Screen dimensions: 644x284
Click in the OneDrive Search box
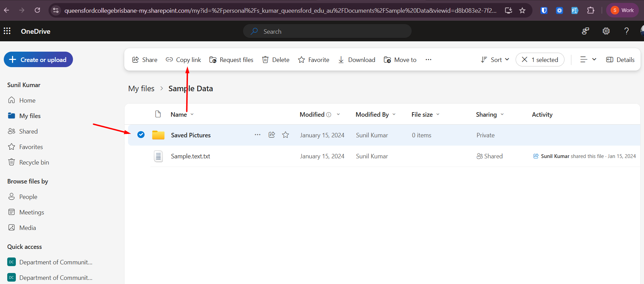coord(327,31)
